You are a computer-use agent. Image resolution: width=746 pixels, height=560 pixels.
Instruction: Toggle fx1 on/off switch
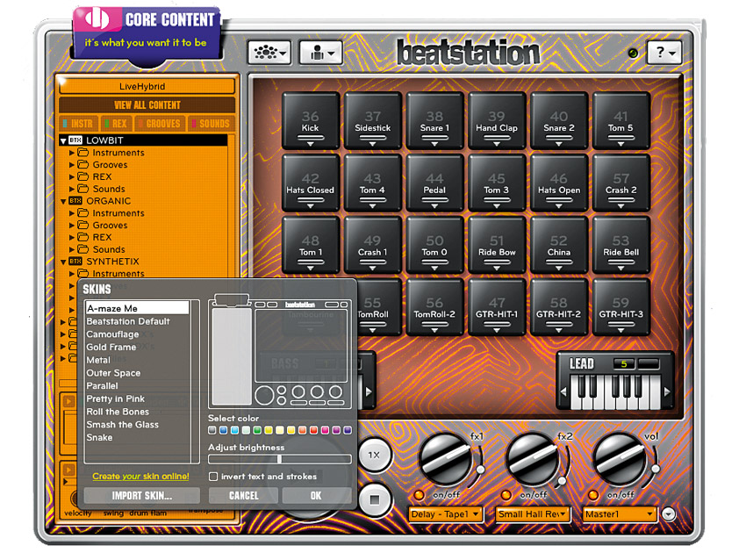point(419,495)
